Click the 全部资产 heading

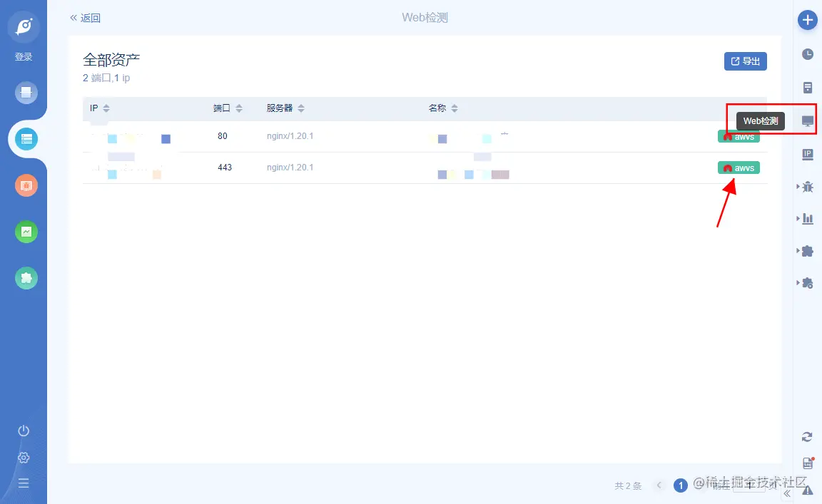[111, 60]
